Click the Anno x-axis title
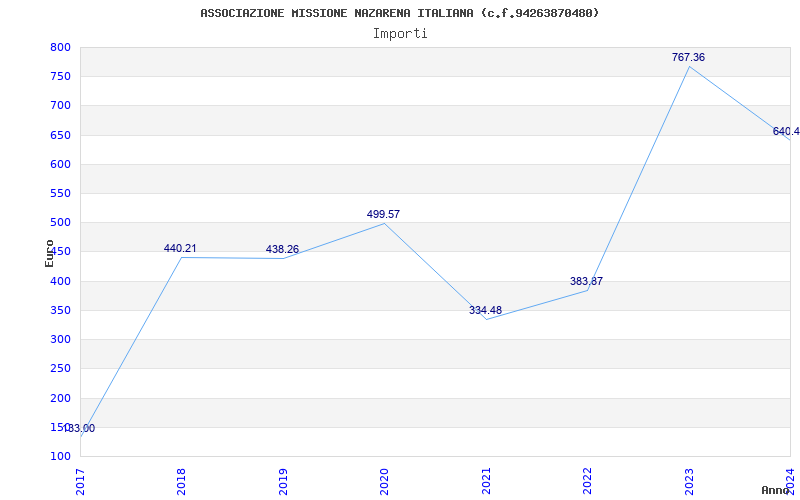Viewport: 800px width, 500px height. (775, 490)
